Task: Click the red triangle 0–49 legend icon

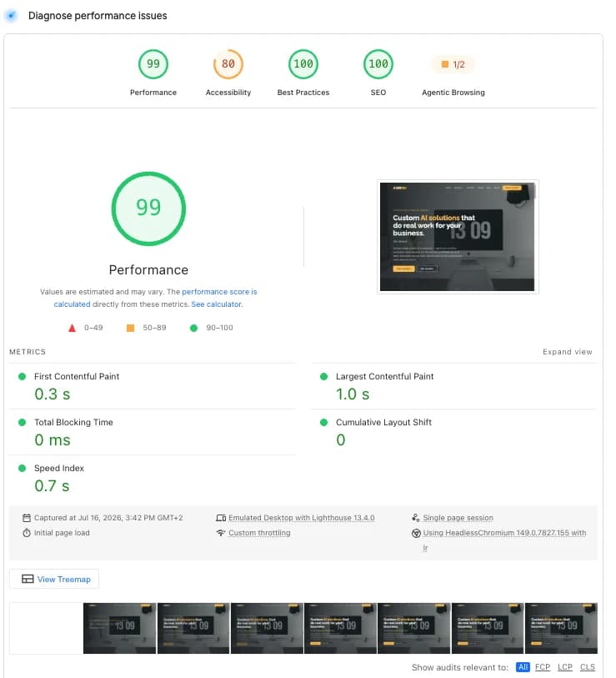Action: 73,329
